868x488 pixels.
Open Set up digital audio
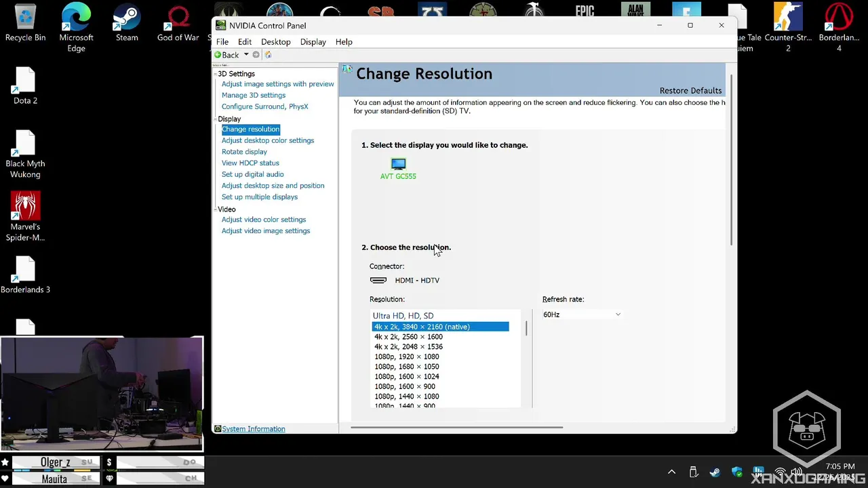252,174
